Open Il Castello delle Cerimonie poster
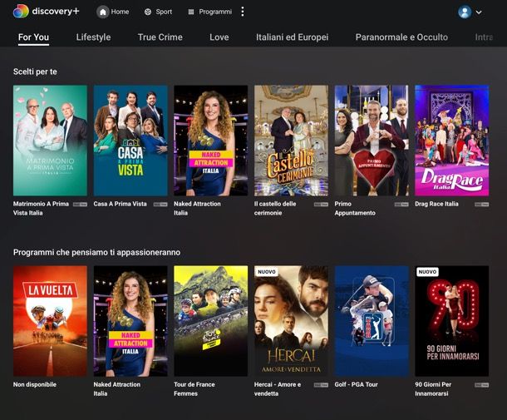507x420 pixels. tap(292, 141)
